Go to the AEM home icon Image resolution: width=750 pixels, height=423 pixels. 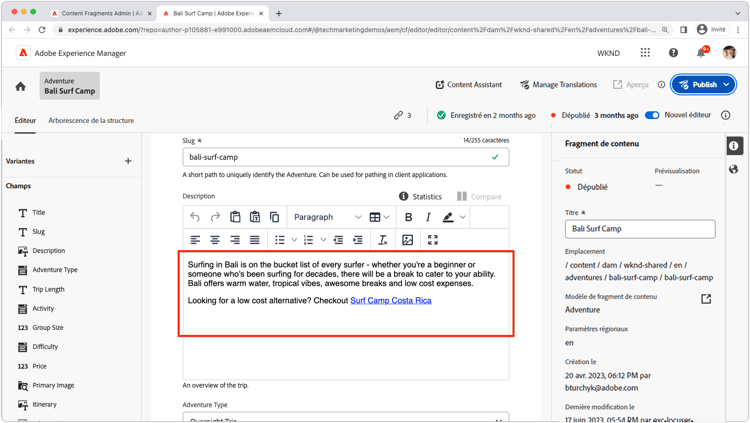click(x=21, y=86)
